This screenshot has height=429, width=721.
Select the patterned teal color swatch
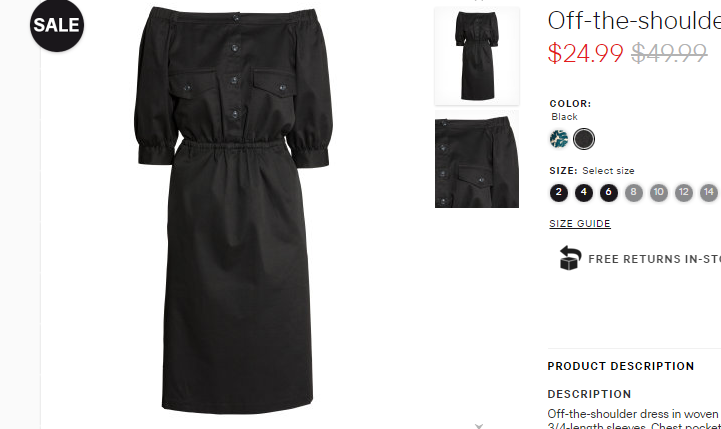point(559,139)
